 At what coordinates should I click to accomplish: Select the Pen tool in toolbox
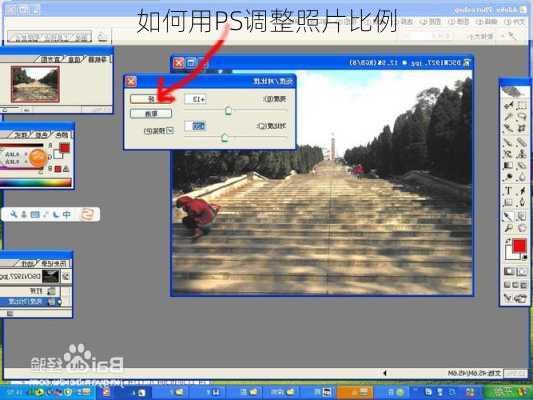[x=521, y=203]
